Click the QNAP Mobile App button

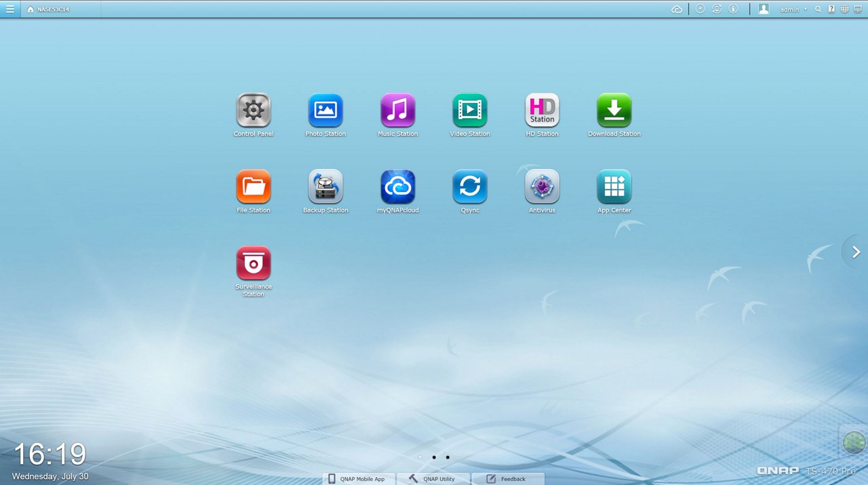pyautogui.click(x=357, y=479)
